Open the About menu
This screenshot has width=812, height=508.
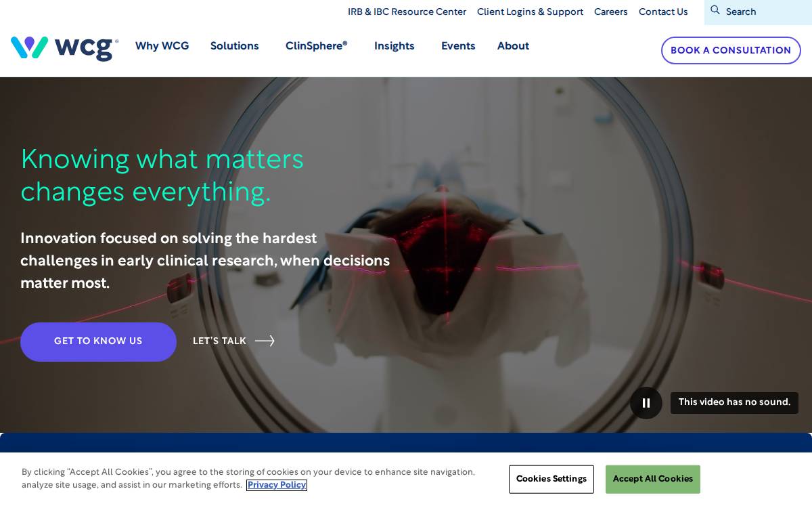(513, 46)
